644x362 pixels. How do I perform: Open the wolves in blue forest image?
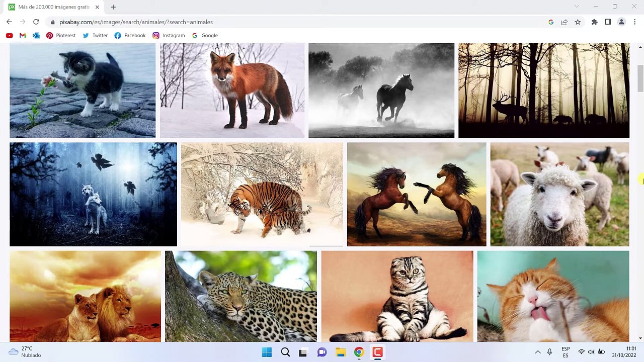(x=93, y=194)
